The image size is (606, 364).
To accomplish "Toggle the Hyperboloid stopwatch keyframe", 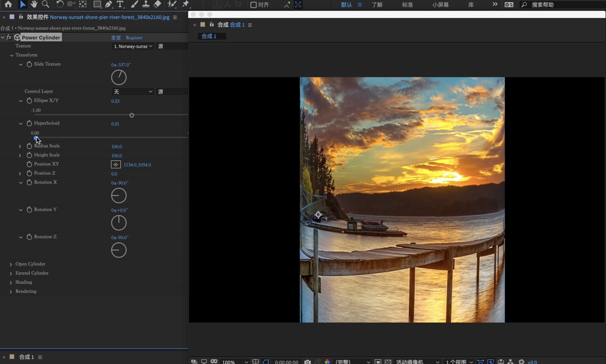I will (x=29, y=123).
